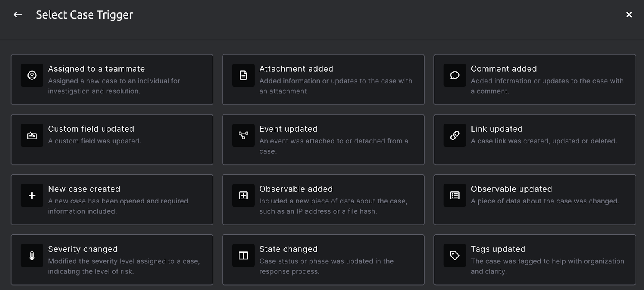The width and height of the screenshot is (644, 290).
Task: Choose the Attachment added description text
Action: (x=335, y=86)
